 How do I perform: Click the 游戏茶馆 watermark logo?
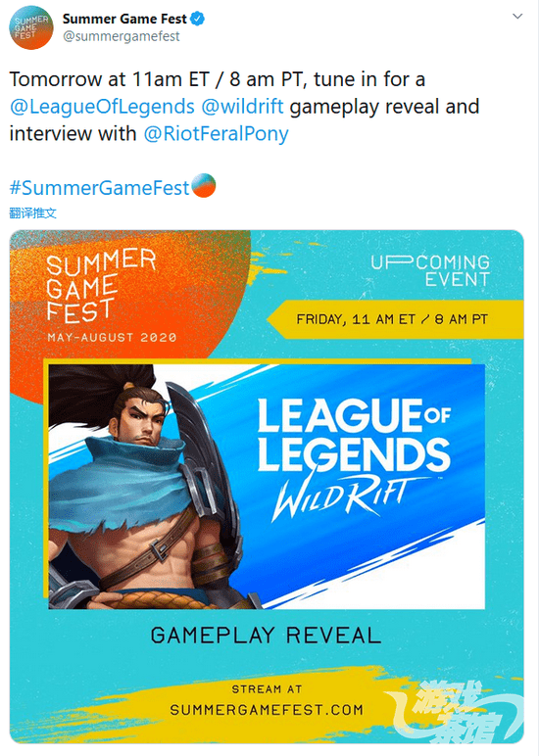[456, 712]
